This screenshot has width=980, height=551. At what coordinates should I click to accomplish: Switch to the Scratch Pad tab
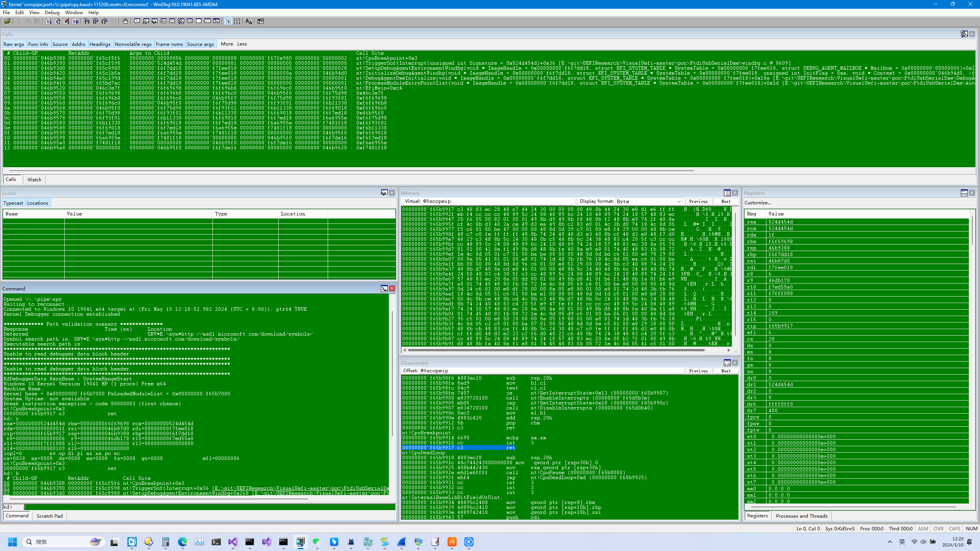point(49,516)
